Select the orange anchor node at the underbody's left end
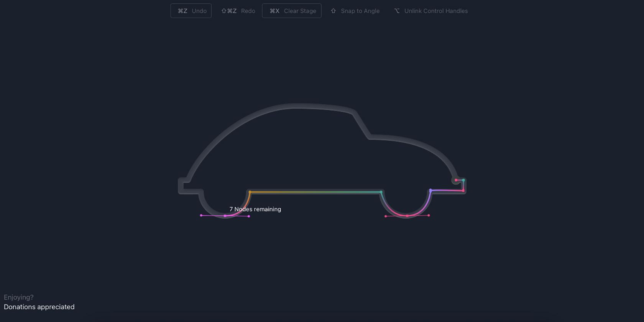The height and width of the screenshot is (322, 644). [250, 192]
